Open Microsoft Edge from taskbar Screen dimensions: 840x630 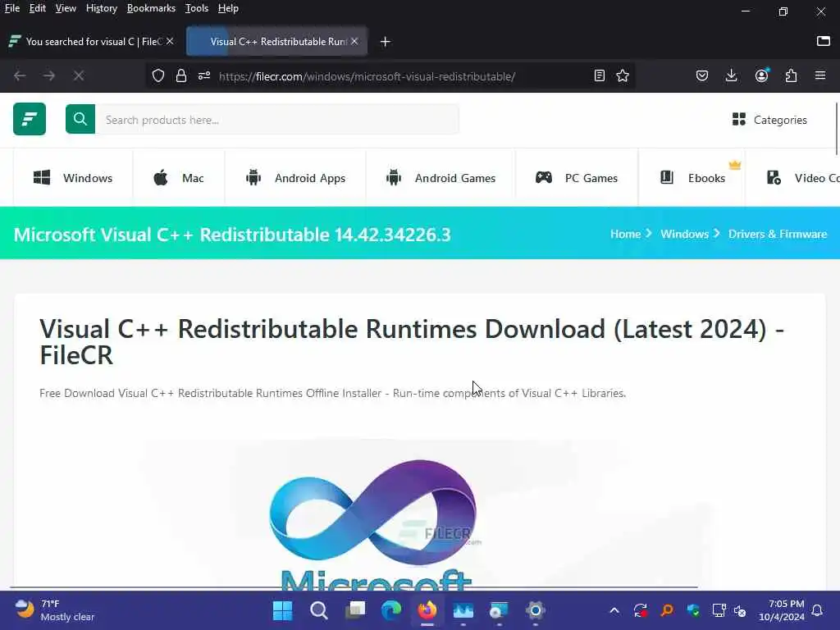pyautogui.click(x=391, y=609)
